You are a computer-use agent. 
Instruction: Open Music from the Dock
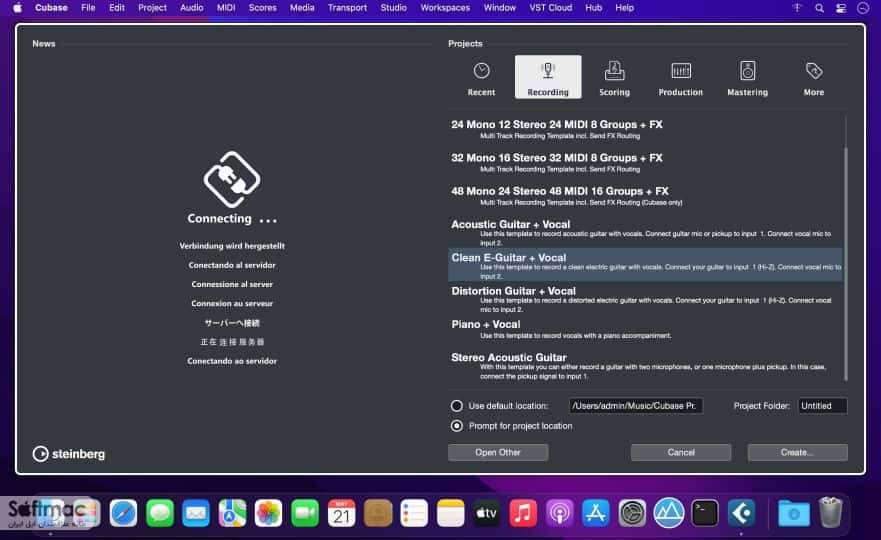pos(523,513)
